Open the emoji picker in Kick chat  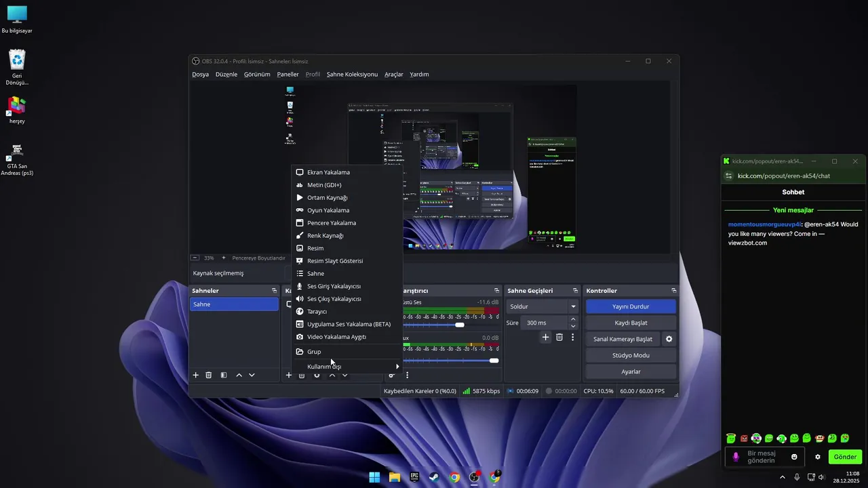(794, 457)
